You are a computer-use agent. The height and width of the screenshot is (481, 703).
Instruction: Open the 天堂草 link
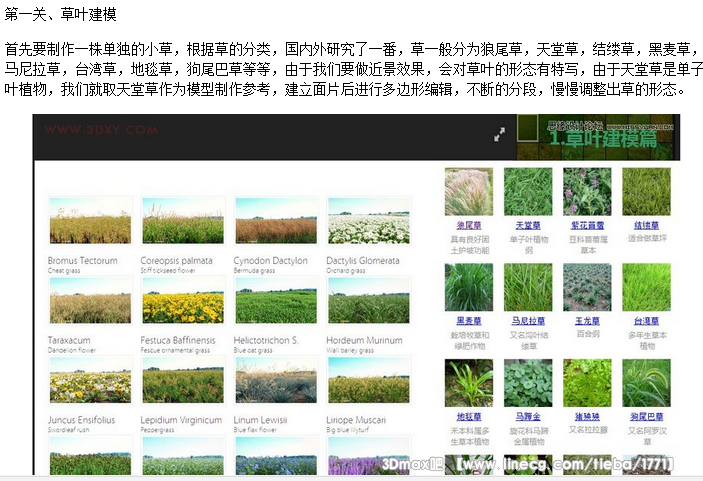(x=528, y=225)
